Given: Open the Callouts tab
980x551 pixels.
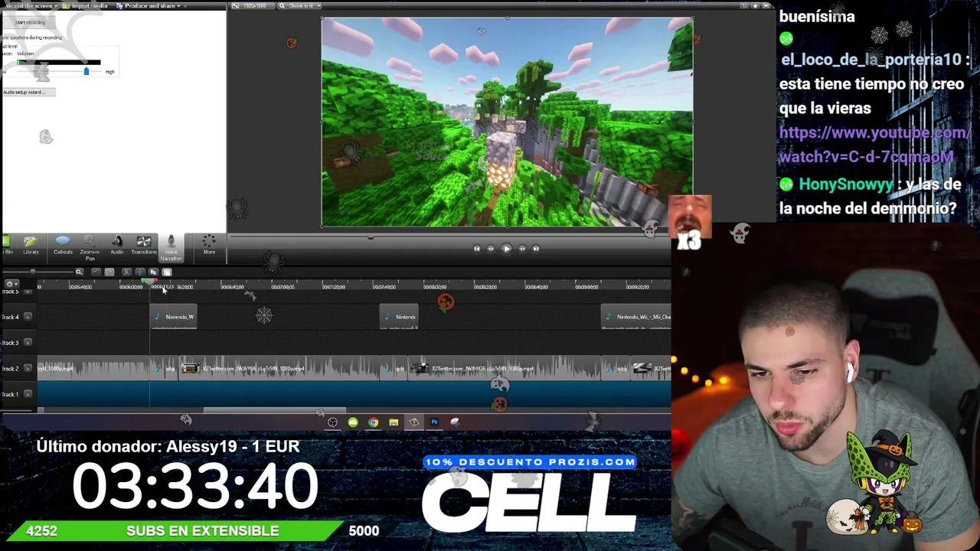Looking at the screenshot, I should (63, 246).
